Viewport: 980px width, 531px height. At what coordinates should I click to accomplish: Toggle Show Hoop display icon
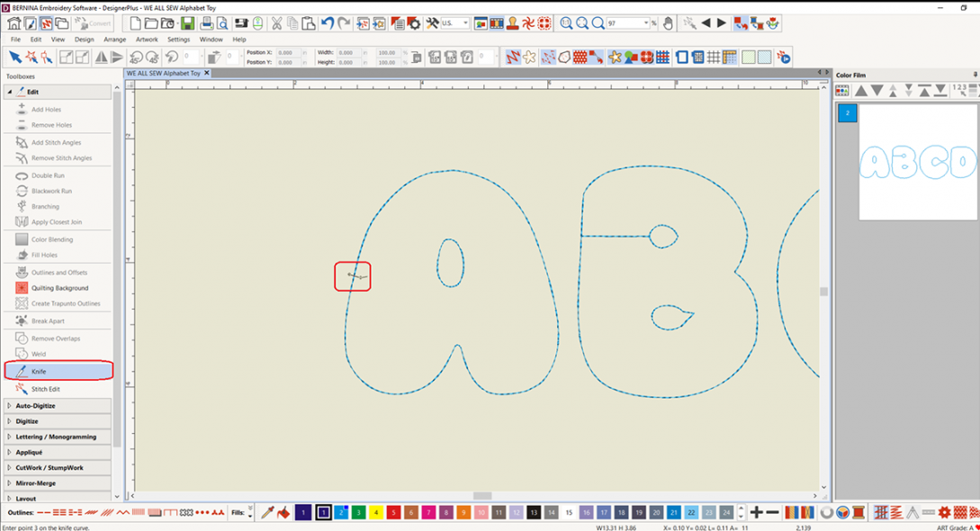tap(682, 58)
